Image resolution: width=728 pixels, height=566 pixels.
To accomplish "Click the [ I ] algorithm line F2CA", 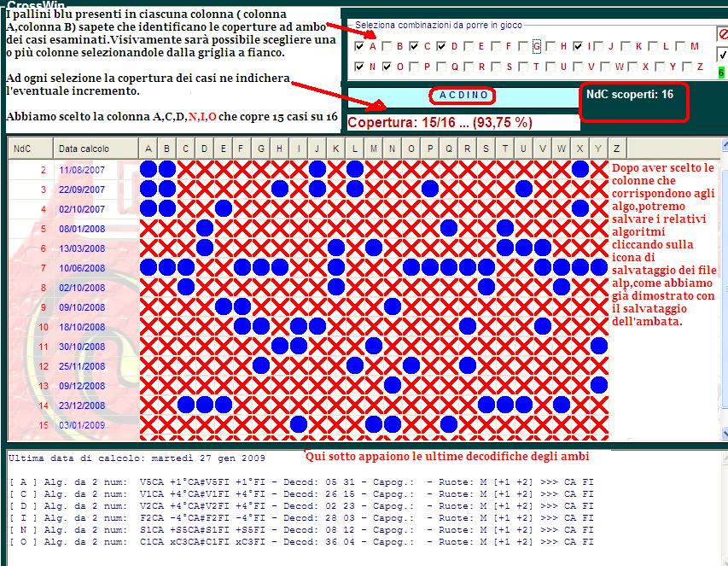I will pyautogui.click(x=301, y=517).
